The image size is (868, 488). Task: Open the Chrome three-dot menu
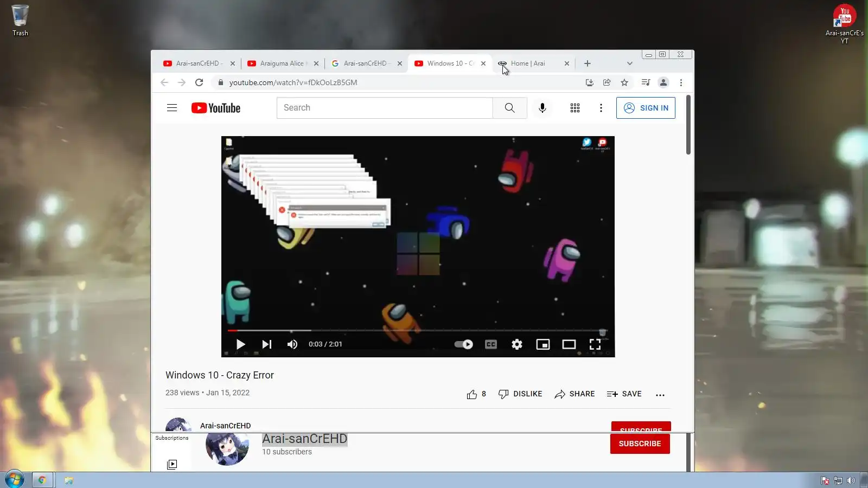[681, 82]
